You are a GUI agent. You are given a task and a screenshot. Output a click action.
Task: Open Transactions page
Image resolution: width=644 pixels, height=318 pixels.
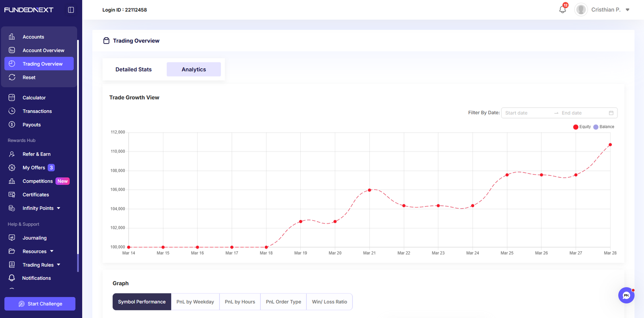tap(37, 111)
